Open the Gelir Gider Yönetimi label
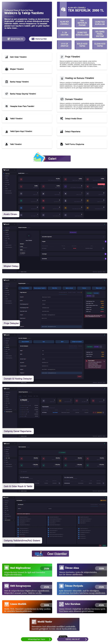109x644 pixels. [18, 57]
